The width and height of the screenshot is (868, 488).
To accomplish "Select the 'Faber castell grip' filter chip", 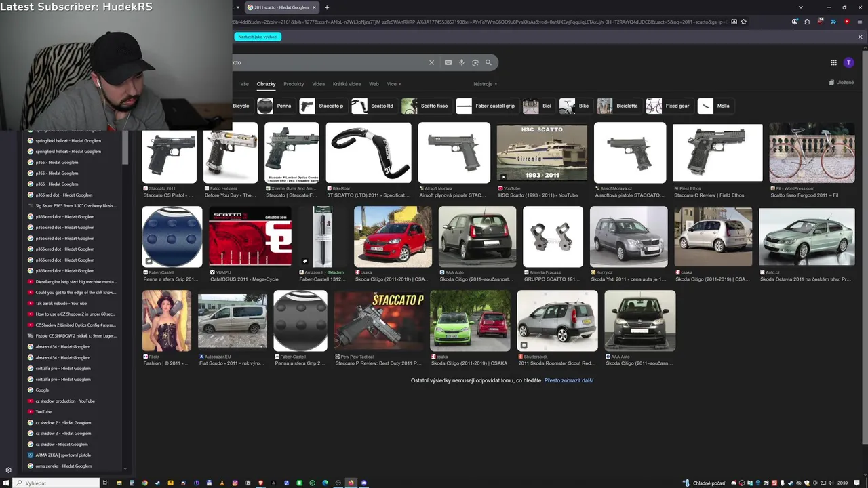I will click(x=486, y=106).
